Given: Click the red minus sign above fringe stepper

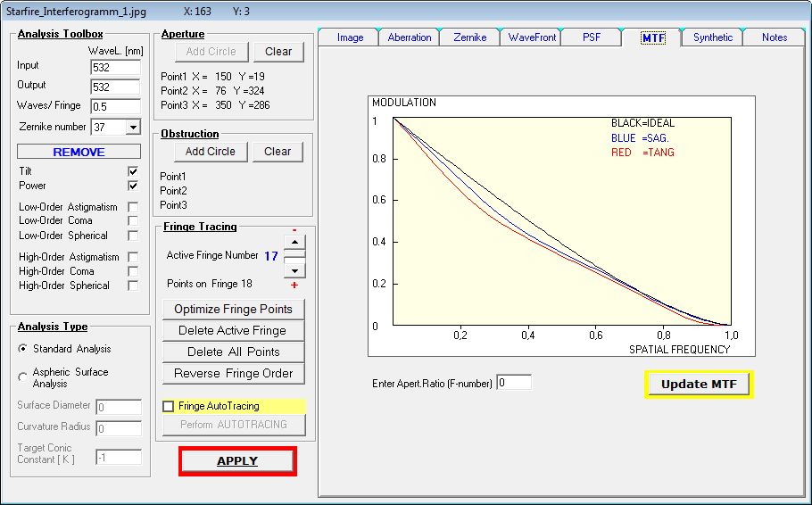Looking at the screenshot, I should [294, 230].
